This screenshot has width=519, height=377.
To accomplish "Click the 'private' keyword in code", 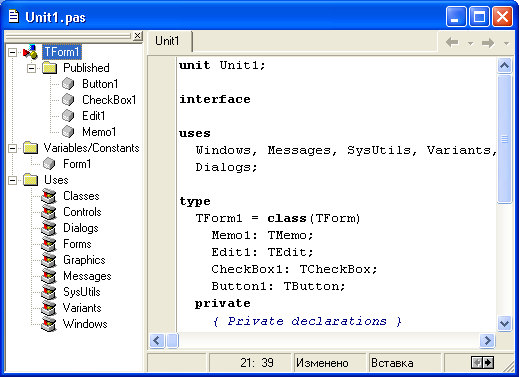I will (x=223, y=303).
